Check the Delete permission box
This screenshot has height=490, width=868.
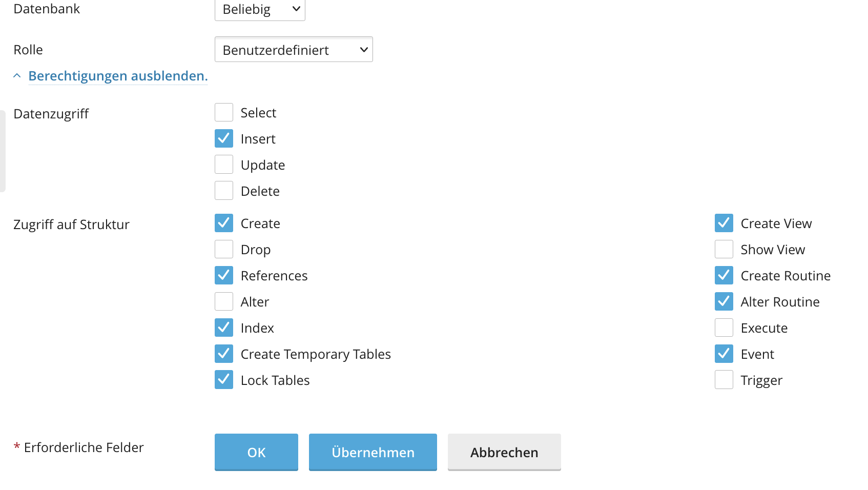click(224, 191)
